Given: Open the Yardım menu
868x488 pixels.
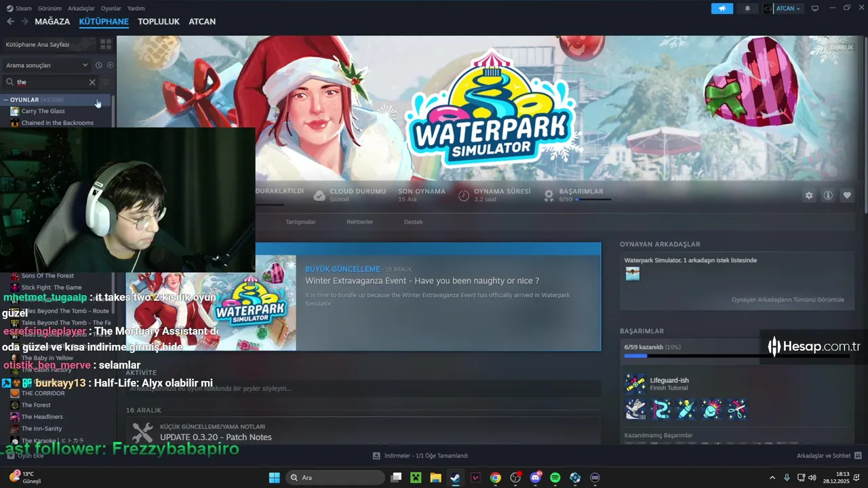Looking at the screenshot, I should coord(136,8).
